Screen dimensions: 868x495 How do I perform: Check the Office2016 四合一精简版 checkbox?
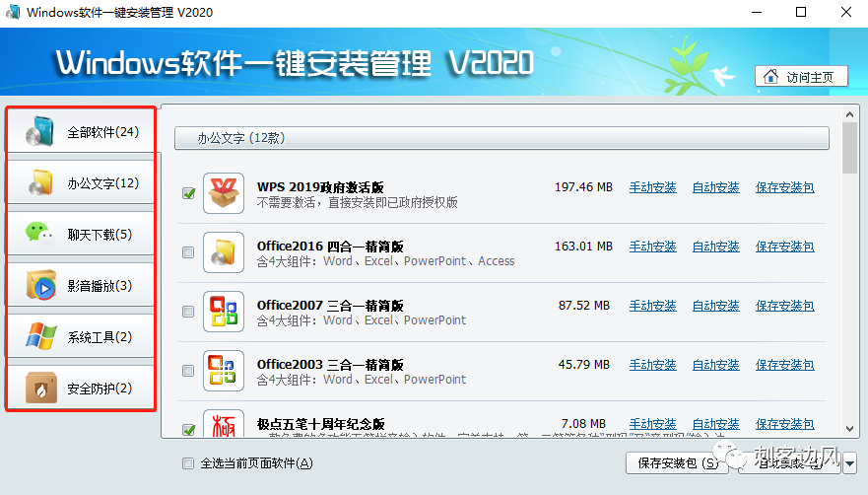188,252
